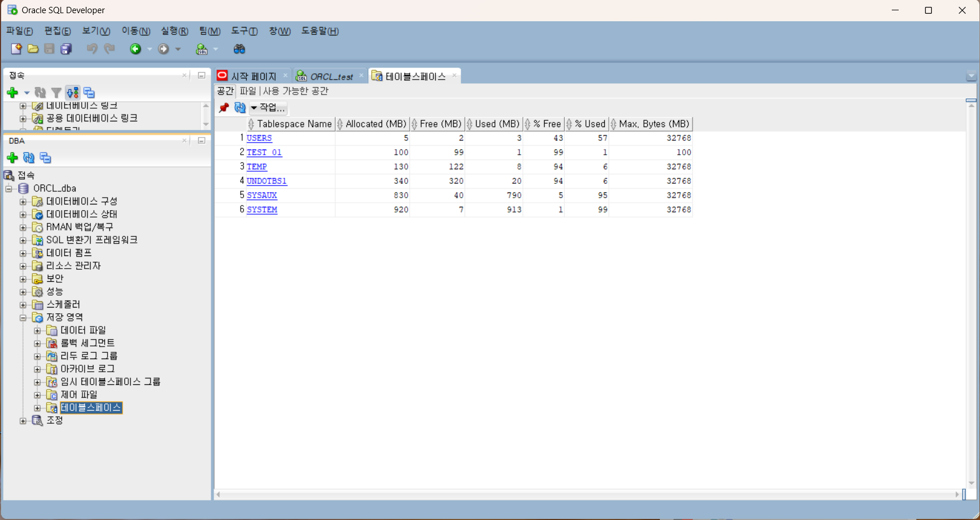Viewport: 980px width, 520px height.
Task: Sort by Allocated (MB) column header
Action: tap(373, 124)
